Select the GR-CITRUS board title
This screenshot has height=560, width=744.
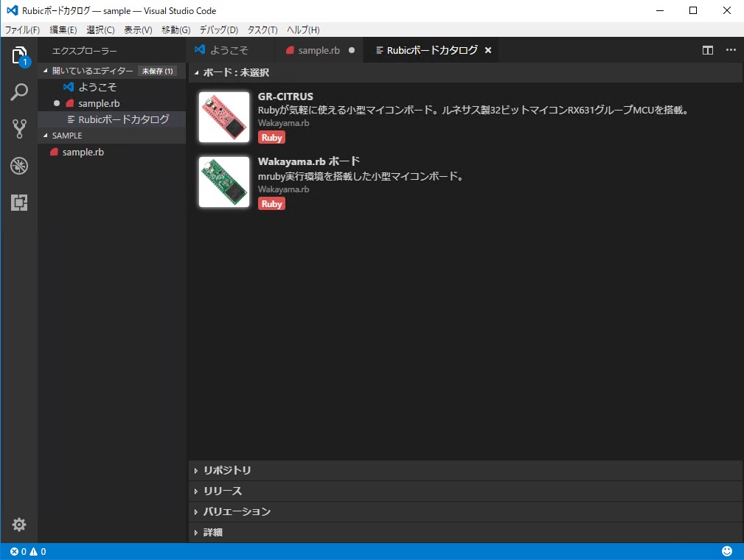click(285, 97)
